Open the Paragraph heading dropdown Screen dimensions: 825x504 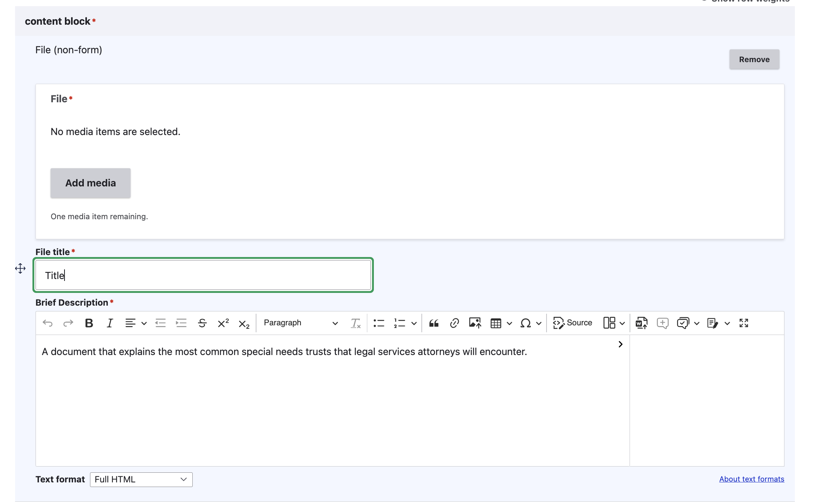point(301,323)
